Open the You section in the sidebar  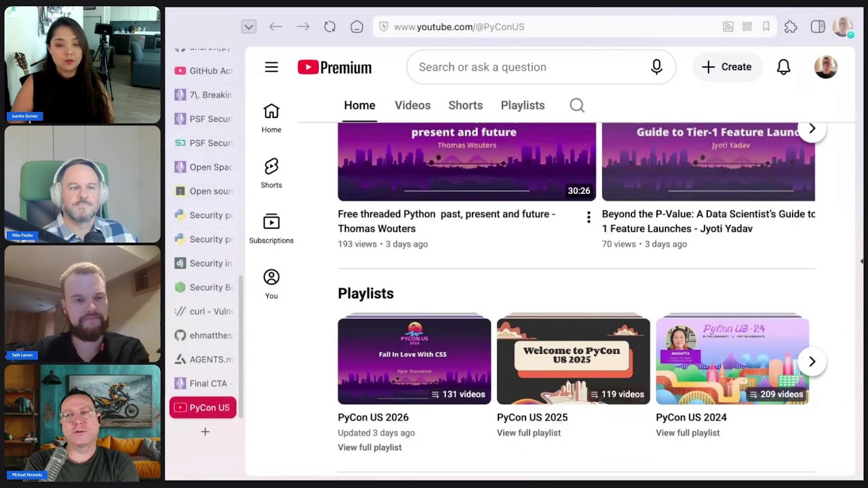tap(271, 285)
